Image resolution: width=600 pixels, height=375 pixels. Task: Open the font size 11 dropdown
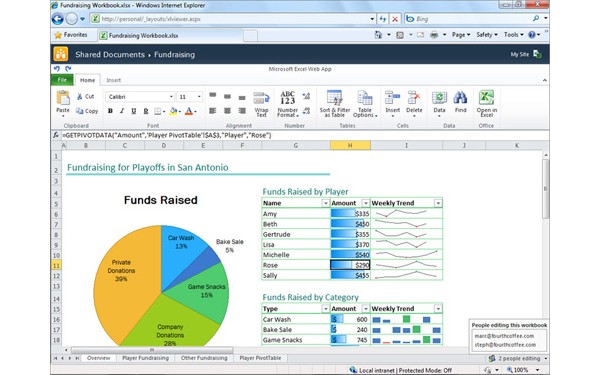(x=199, y=97)
